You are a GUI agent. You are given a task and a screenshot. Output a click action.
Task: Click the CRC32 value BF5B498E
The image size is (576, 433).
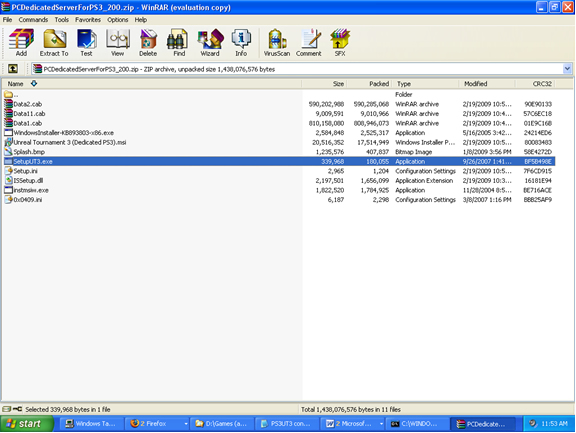coord(538,161)
